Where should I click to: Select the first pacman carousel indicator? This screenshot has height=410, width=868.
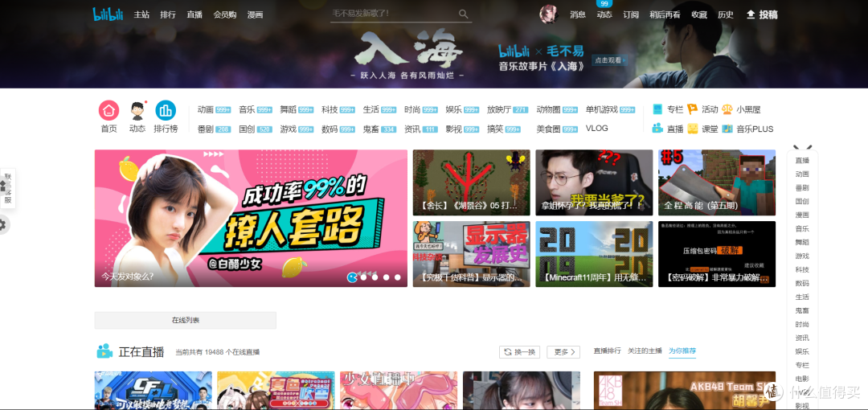pos(352,277)
